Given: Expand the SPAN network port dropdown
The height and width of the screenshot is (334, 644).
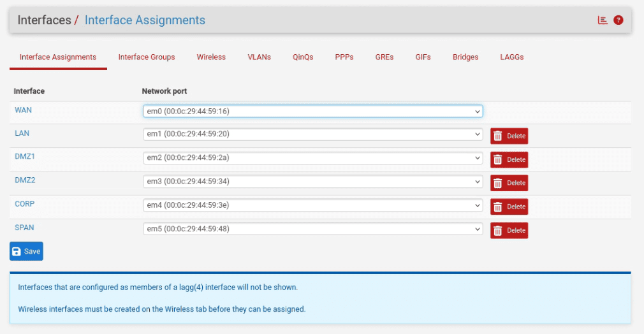Looking at the screenshot, I should (313, 229).
